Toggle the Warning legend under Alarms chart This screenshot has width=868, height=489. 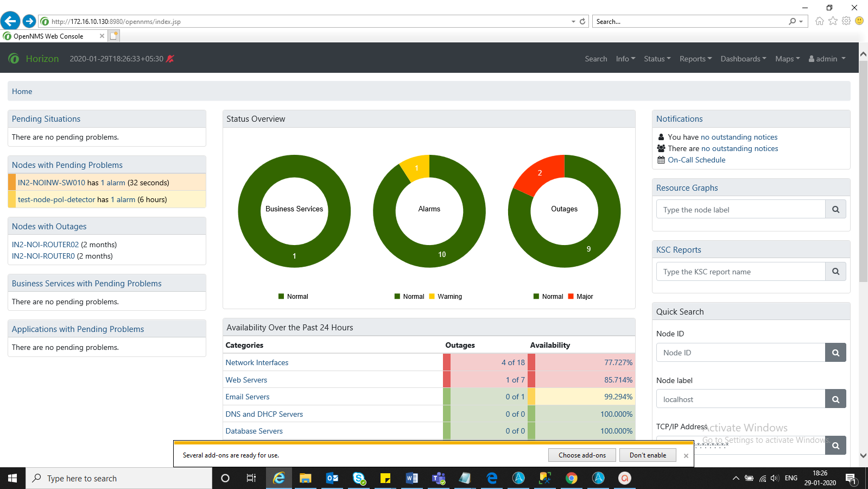446,297
